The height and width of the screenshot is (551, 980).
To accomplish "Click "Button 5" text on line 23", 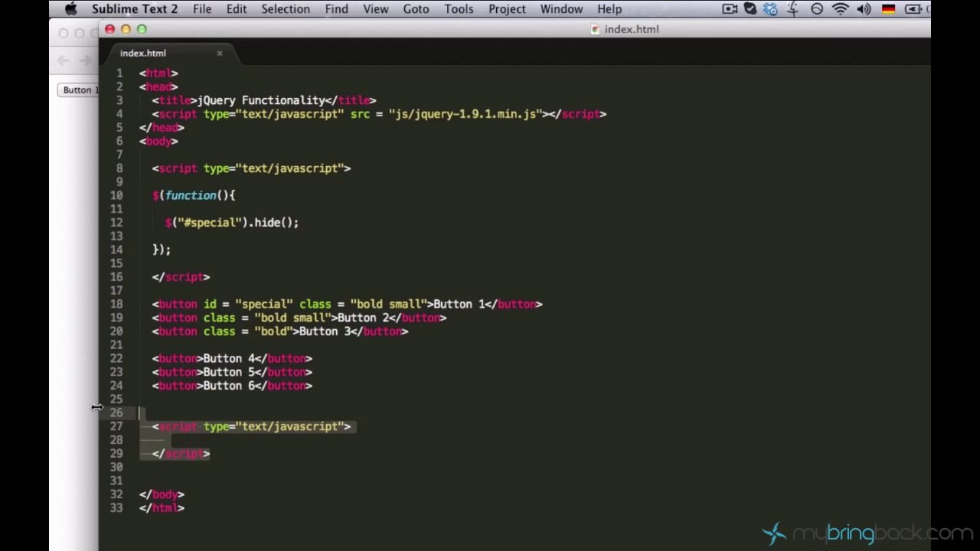I will [229, 372].
